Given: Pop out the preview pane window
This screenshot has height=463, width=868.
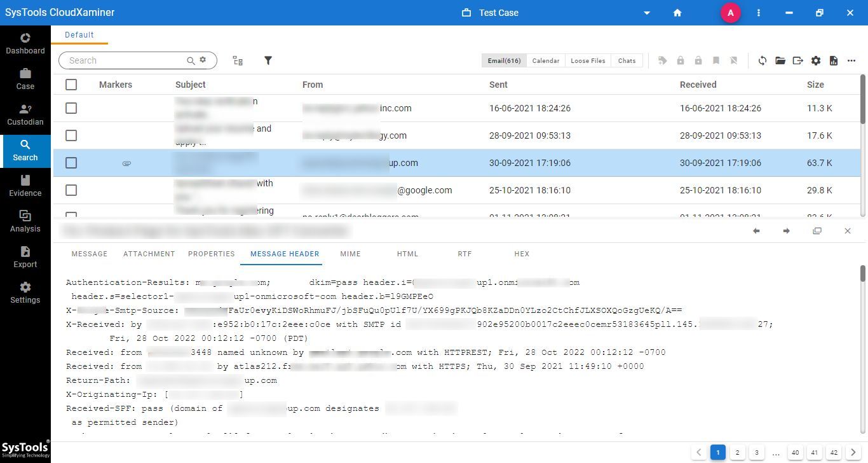Looking at the screenshot, I should [x=817, y=231].
